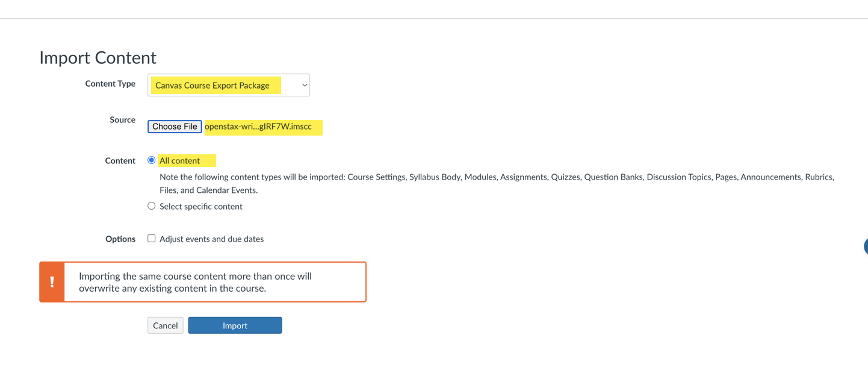Click the Source field label
This screenshot has width=868, height=370.
pos(122,119)
